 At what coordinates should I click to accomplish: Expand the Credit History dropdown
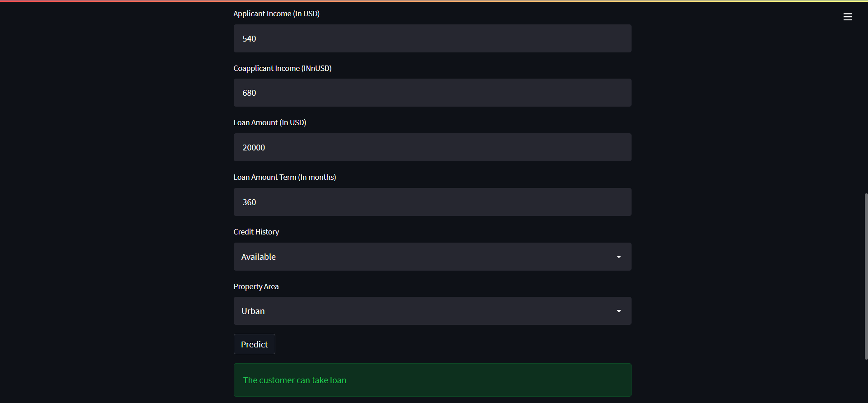click(432, 257)
